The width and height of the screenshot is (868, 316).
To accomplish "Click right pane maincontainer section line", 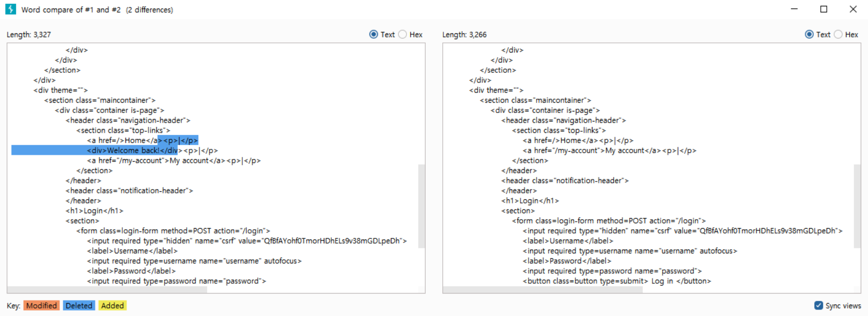I will coord(535,100).
